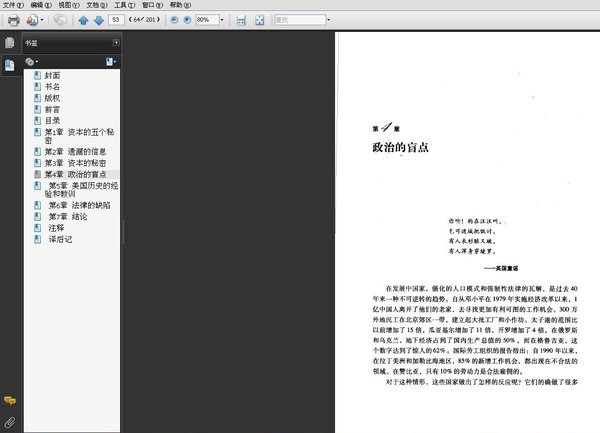This screenshot has height=433, width=600.
Task: Open the Comments panel in the sidebar
Action: pos(9,400)
